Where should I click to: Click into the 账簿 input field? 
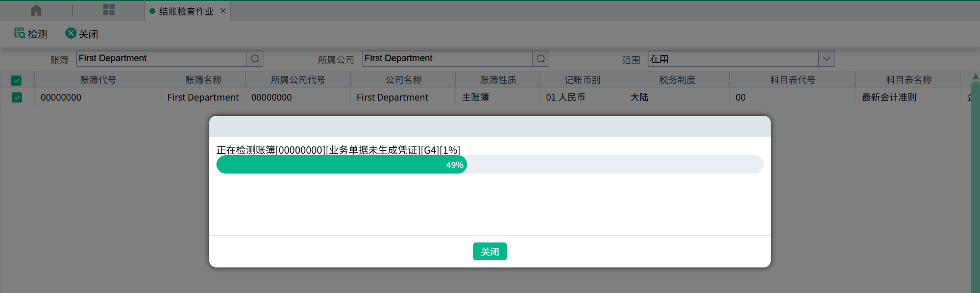click(161, 59)
